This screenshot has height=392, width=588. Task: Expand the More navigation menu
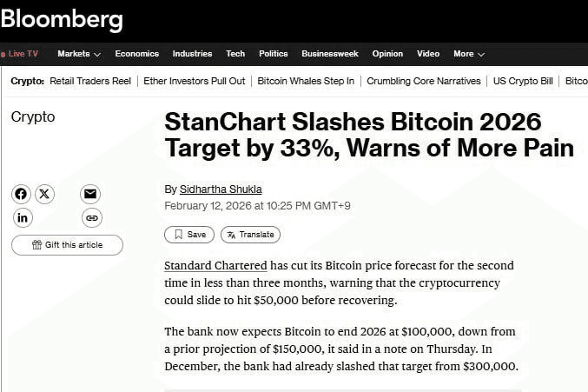pyautogui.click(x=468, y=54)
